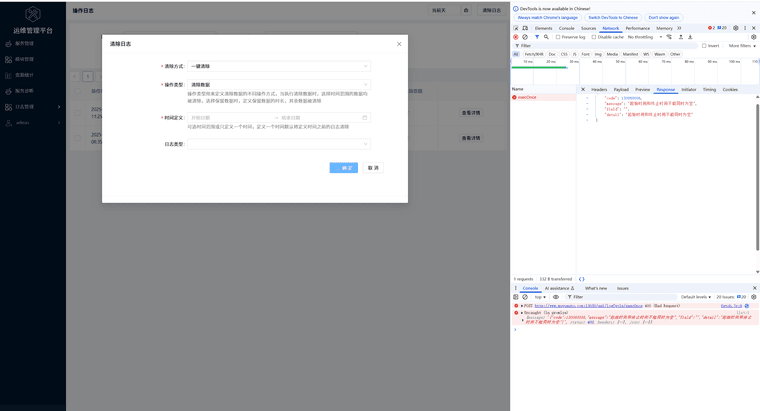Screen dimensions: 760x411
Task: Check the Invert filter checkbox
Action: click(704, 46)
